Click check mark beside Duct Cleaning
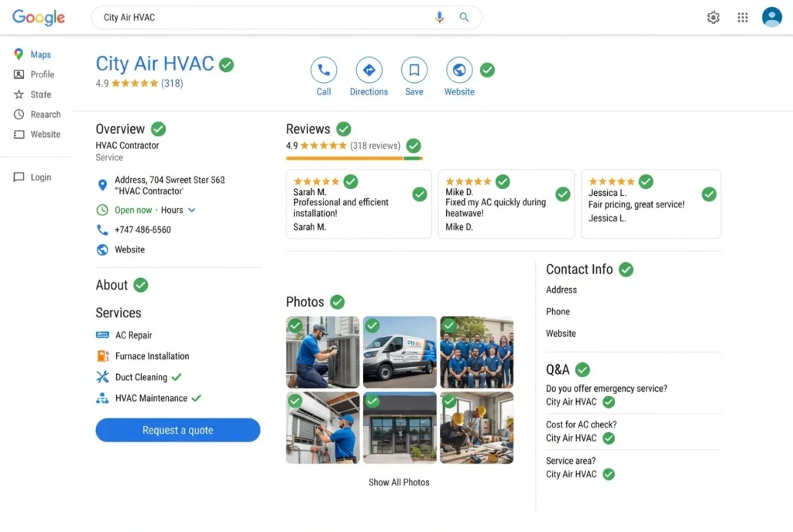The image size is (793, 532). click(177, 377)
